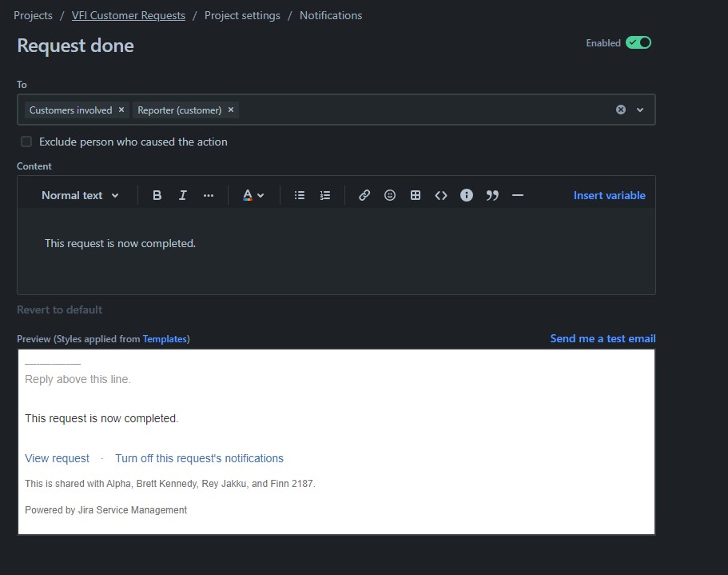The height and width of the screenshot is (575, 728).
Task: Insert a bullet list
Action: point(300,196)
